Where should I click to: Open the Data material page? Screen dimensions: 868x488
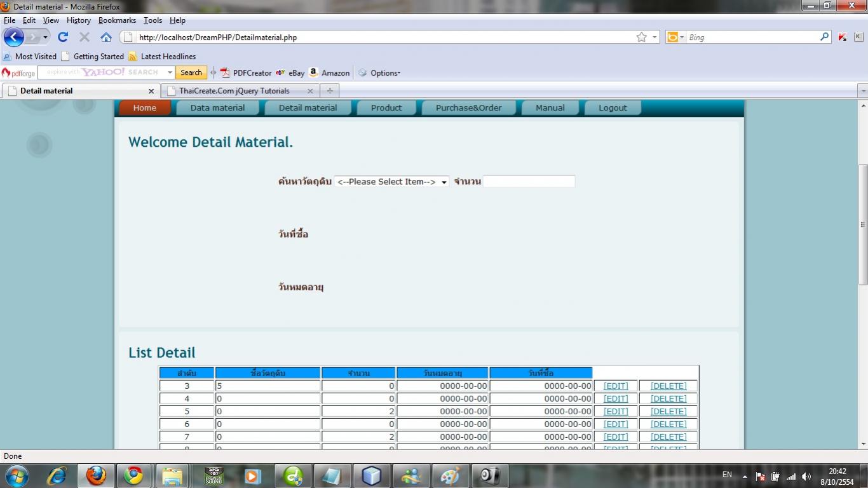[x=217, y=108]
